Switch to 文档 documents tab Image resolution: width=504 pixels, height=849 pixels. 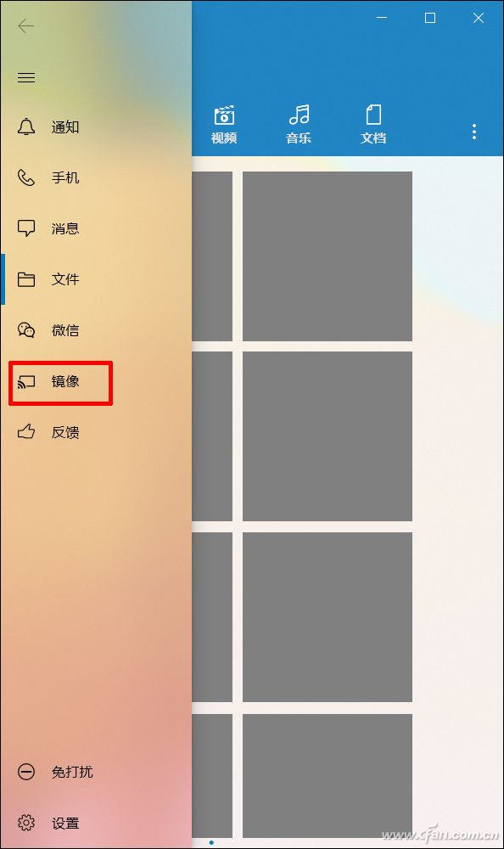click(373, 125)
